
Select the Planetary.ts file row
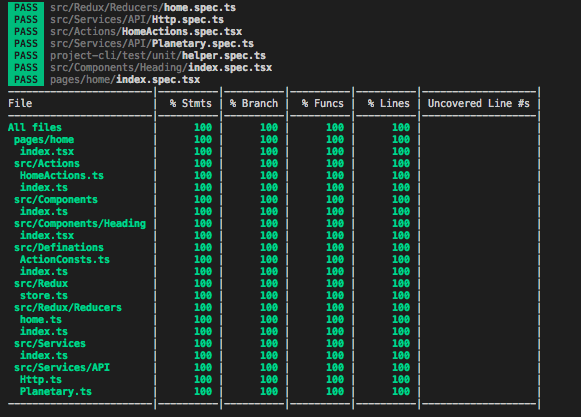[x=273, y=391]
